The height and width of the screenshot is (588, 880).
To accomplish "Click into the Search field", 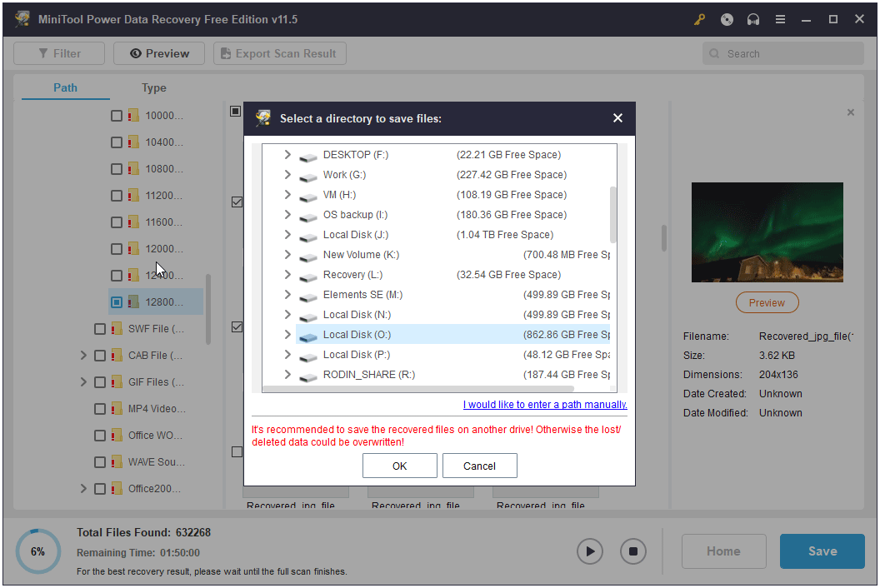I will [782, 53].
